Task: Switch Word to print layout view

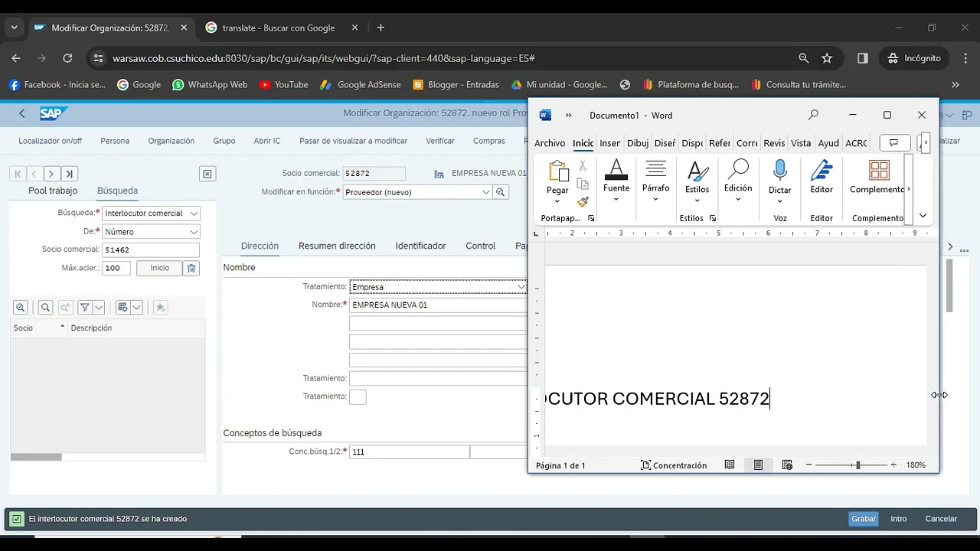Action: point(758,465)
